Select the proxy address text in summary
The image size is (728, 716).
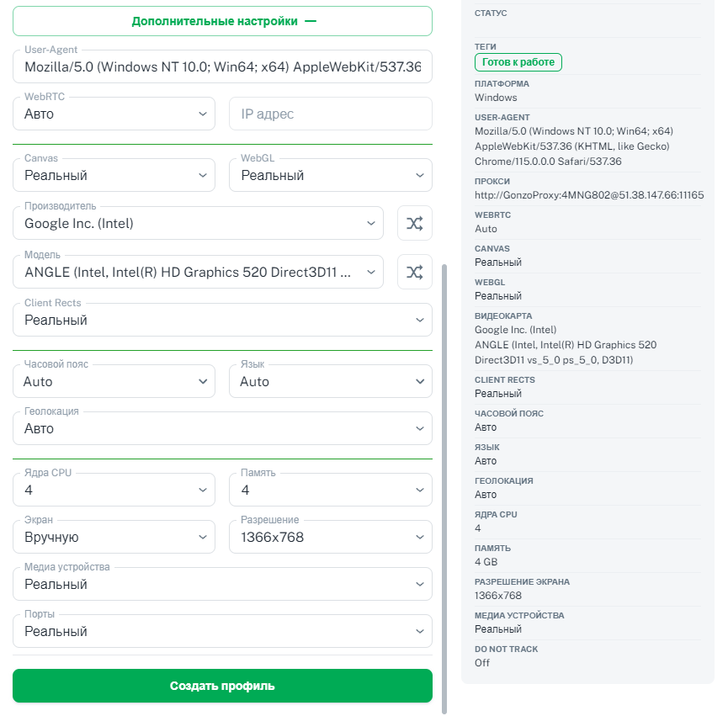tap(589, 195)
